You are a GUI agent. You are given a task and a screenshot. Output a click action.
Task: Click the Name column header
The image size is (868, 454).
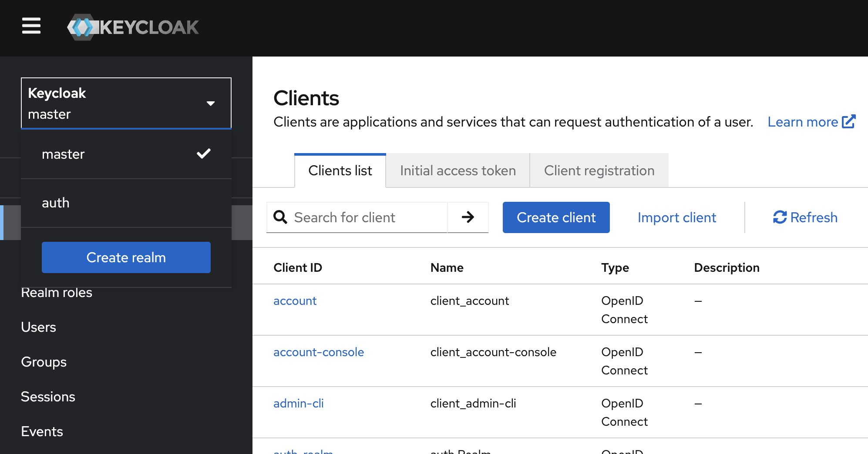point(447,267)
